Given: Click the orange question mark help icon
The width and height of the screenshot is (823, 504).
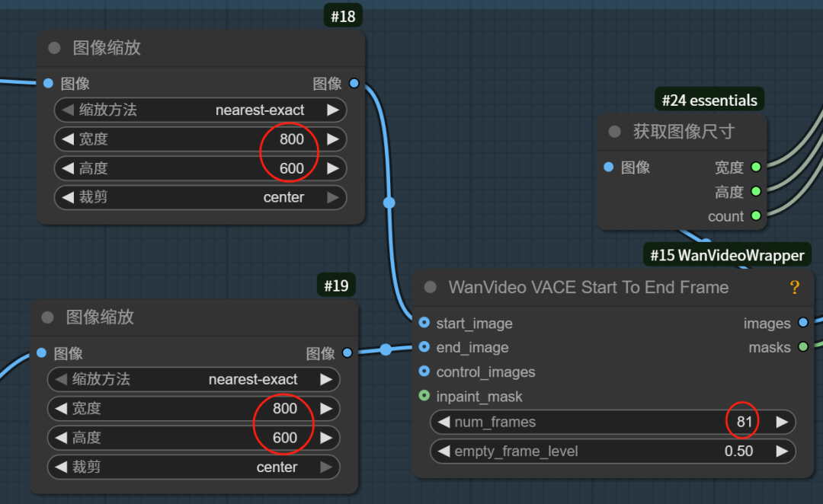Looking at the screenshot, I should pos(794,288).
